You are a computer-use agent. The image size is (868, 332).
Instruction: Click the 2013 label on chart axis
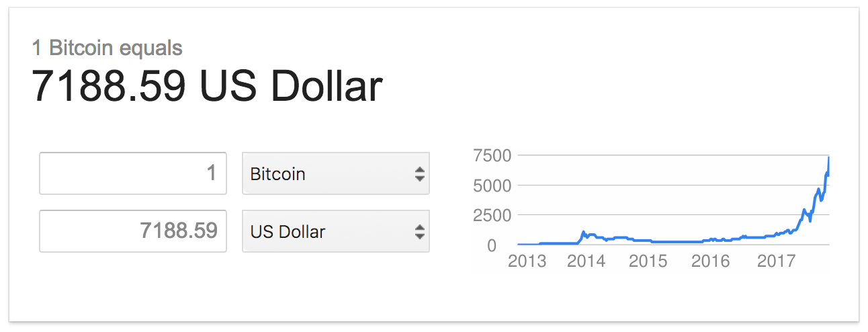point(527,261)
